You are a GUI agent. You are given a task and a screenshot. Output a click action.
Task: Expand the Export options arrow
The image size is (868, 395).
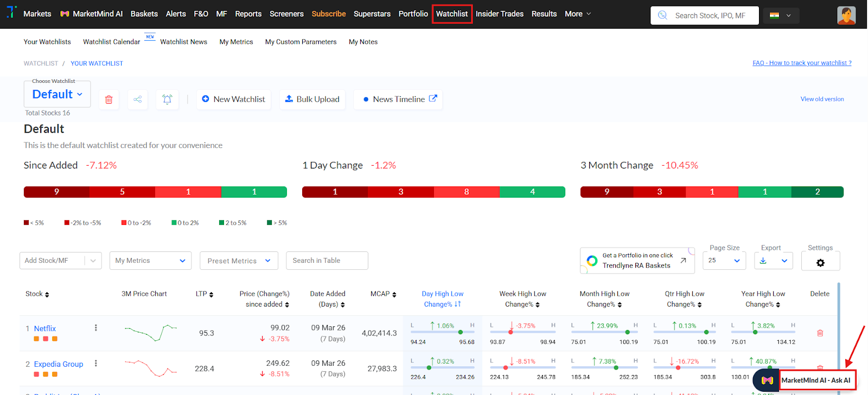pos(784,261)
